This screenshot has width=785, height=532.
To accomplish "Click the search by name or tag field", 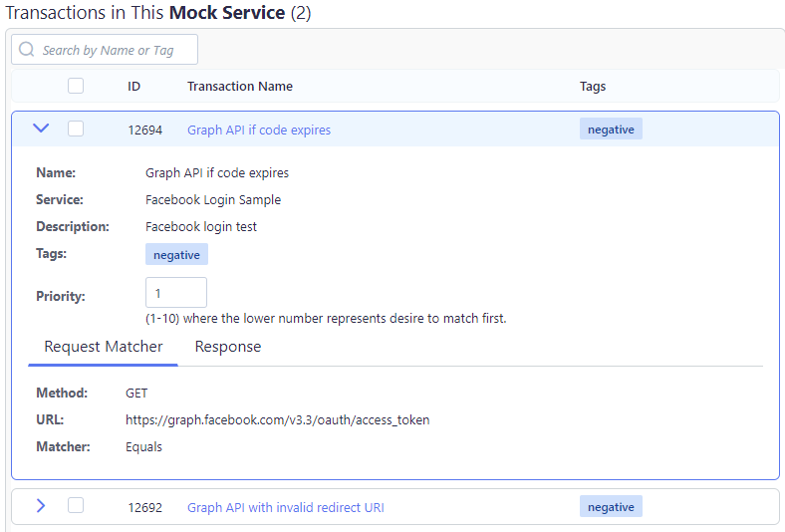I will (115, 50).
